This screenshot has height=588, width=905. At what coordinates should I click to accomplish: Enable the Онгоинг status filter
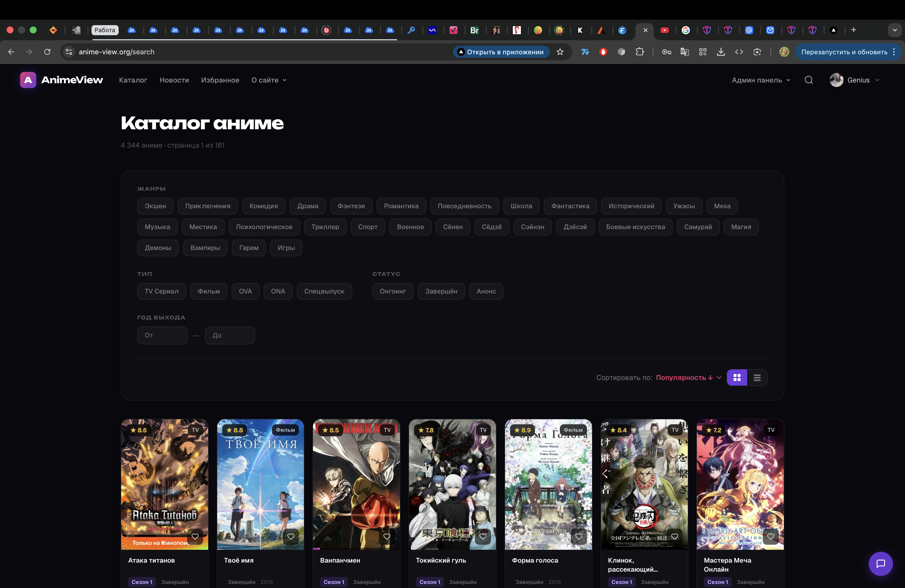392,291
